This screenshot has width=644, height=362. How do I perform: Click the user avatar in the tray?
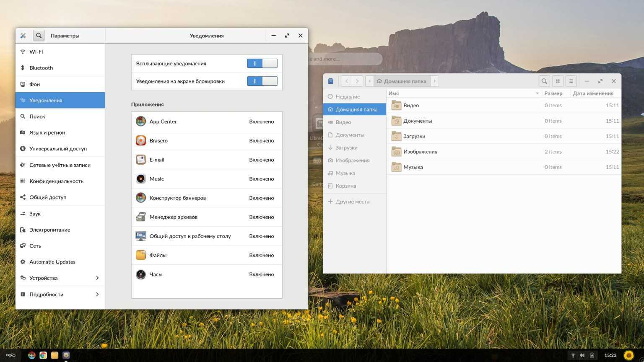click(x=628, y=355)
